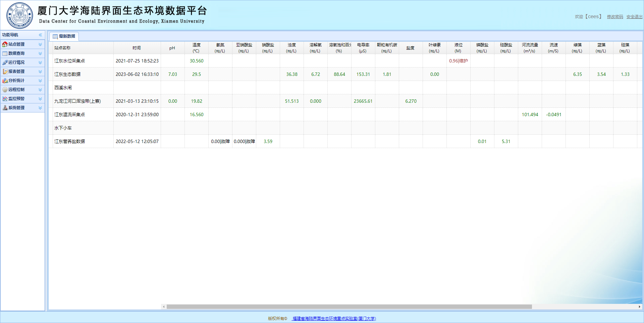644x323 pixels.
Task: Click the Xiamen University logo emblem
Action: [19, 15]
